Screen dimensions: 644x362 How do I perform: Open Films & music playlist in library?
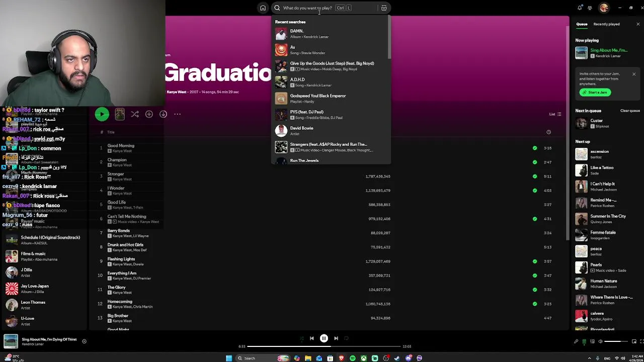point(45,256)
